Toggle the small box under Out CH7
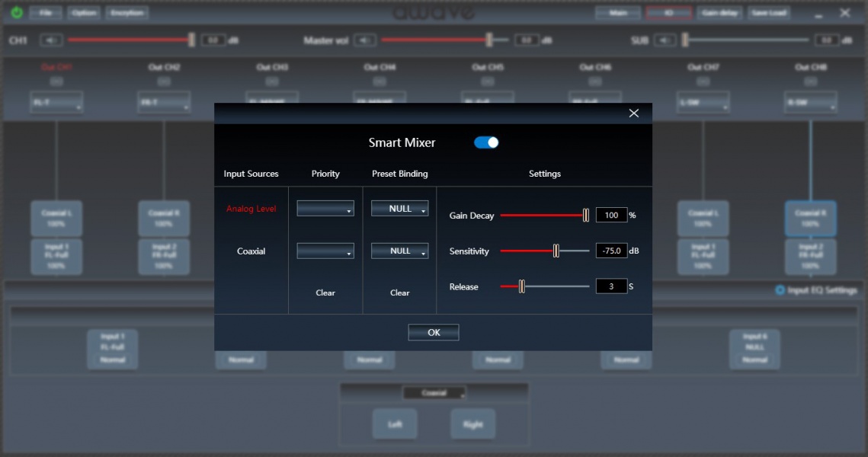The image size is (868, 457). (x=703, y=81)
